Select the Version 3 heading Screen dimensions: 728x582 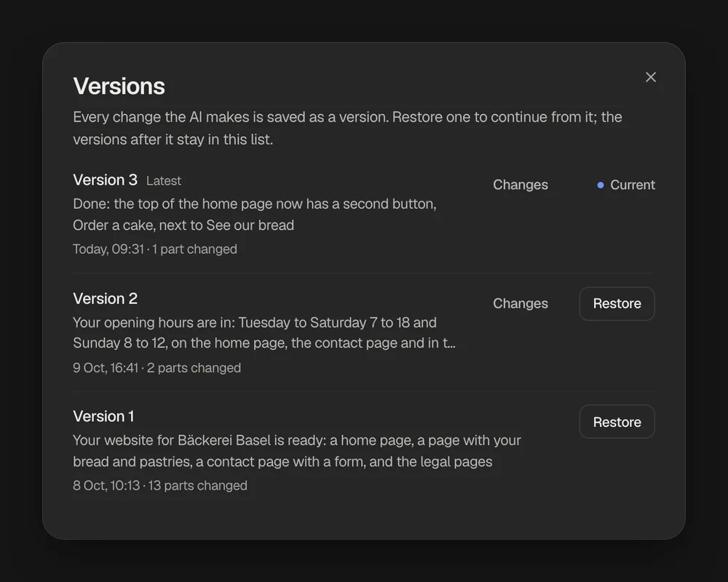105,180
